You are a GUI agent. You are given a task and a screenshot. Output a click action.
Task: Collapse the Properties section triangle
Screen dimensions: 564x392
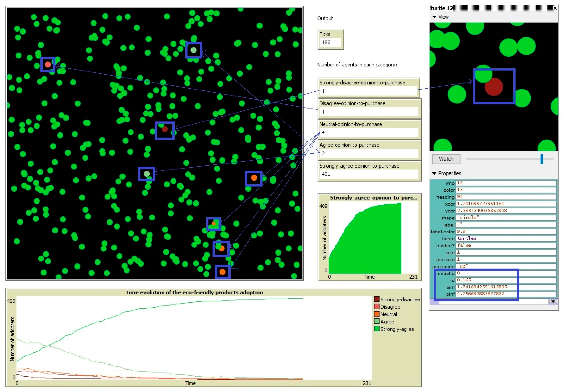tap(434, 173)
